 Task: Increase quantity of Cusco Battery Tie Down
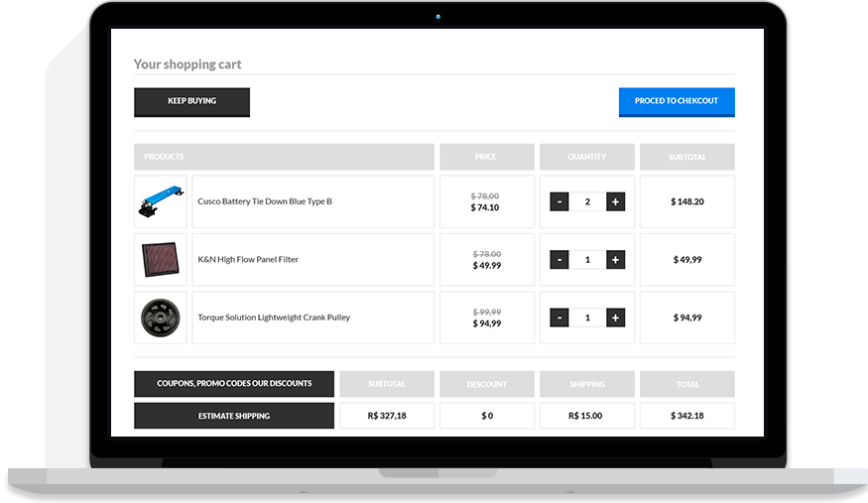615,201
